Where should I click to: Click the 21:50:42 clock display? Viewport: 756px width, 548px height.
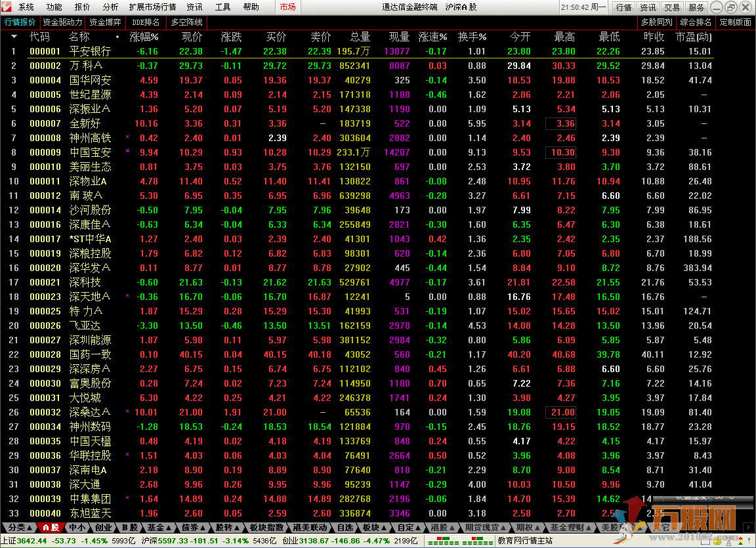click(x=583, y=7)
